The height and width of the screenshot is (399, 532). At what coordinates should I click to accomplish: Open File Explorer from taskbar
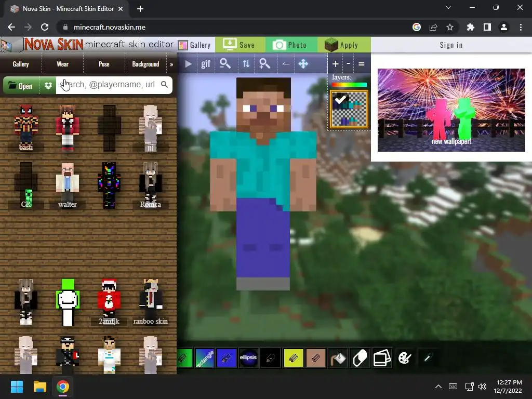click(x=39, y=387)
